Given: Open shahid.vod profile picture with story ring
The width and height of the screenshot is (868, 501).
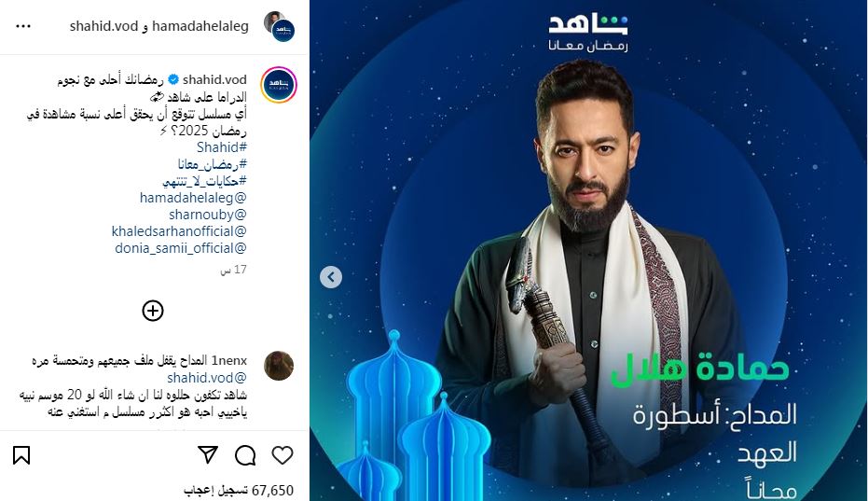Looking at the screenshot, I should pos(279,85).
